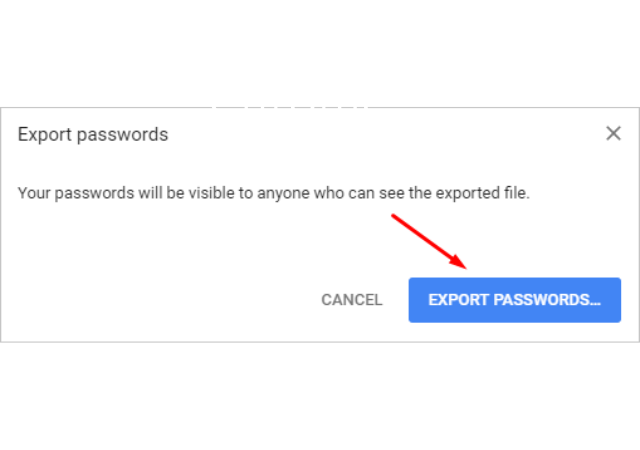Click the word "anyone" in the warning message

pos(283,194)
